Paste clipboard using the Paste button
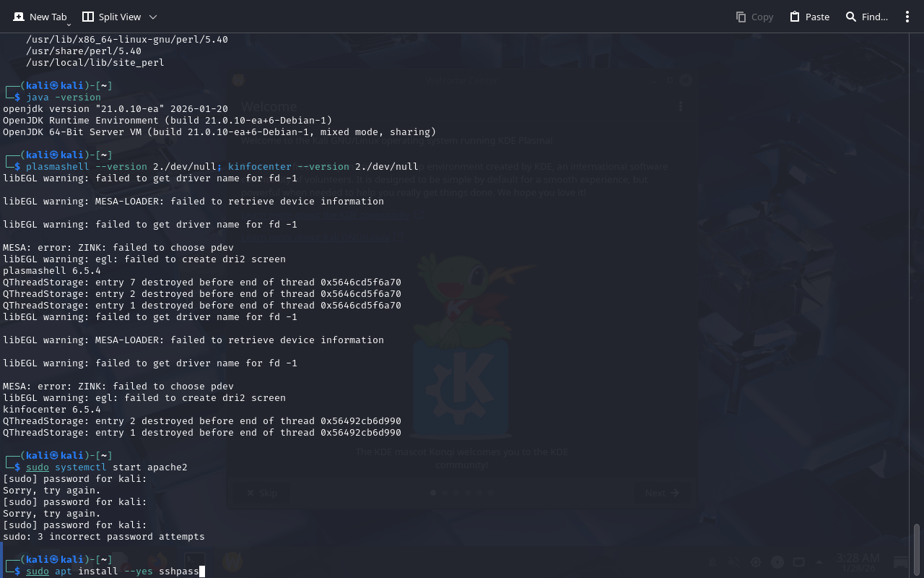The image size is (924, 578). (x=809, y=17)
